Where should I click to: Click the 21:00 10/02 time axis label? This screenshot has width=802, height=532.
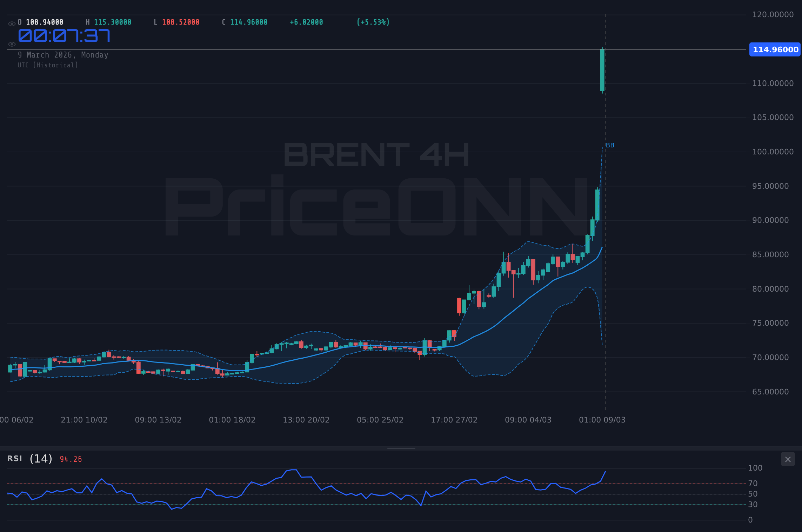84,420
